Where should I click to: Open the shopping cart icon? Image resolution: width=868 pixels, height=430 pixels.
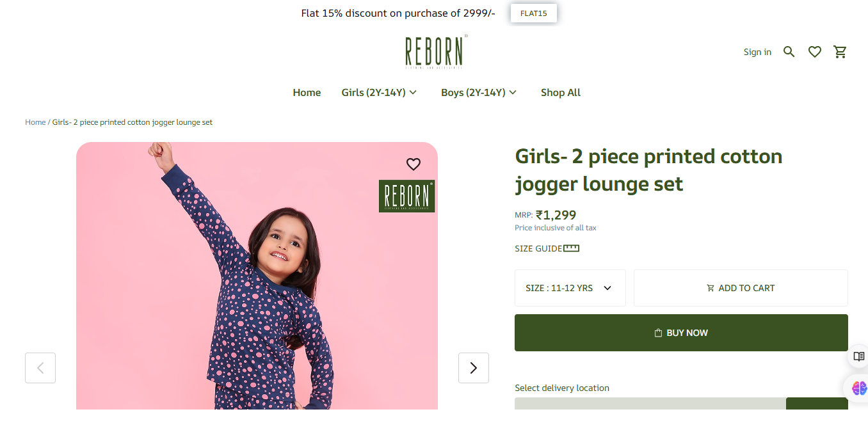840,52
